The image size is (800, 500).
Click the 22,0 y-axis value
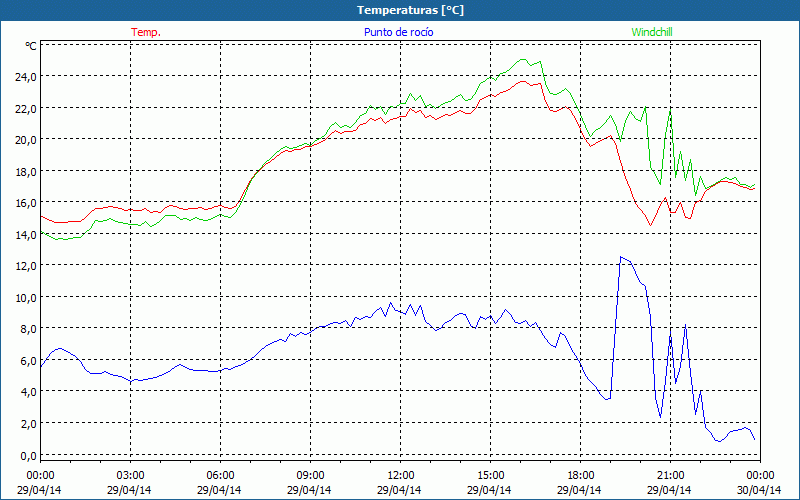point(26,109)
